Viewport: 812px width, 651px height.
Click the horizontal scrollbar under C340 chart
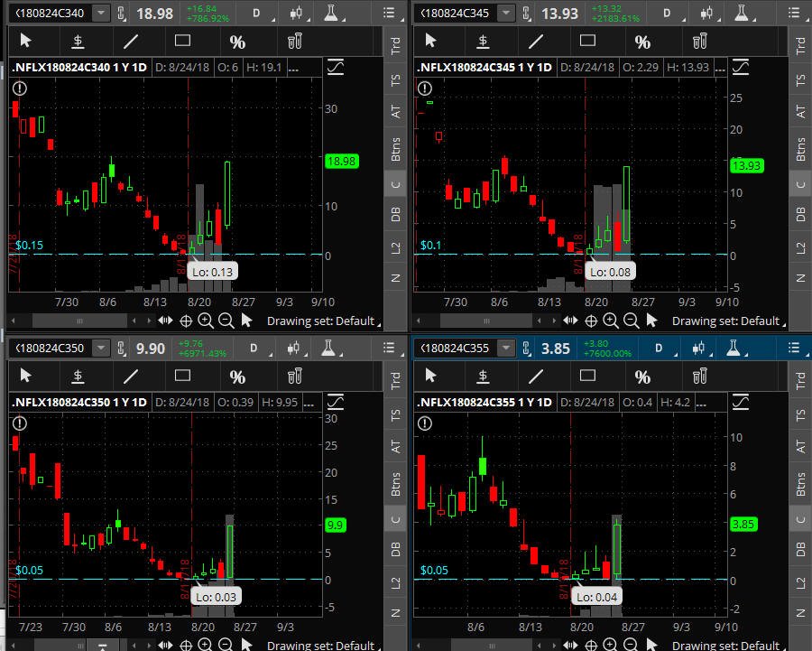click(81, 321)
